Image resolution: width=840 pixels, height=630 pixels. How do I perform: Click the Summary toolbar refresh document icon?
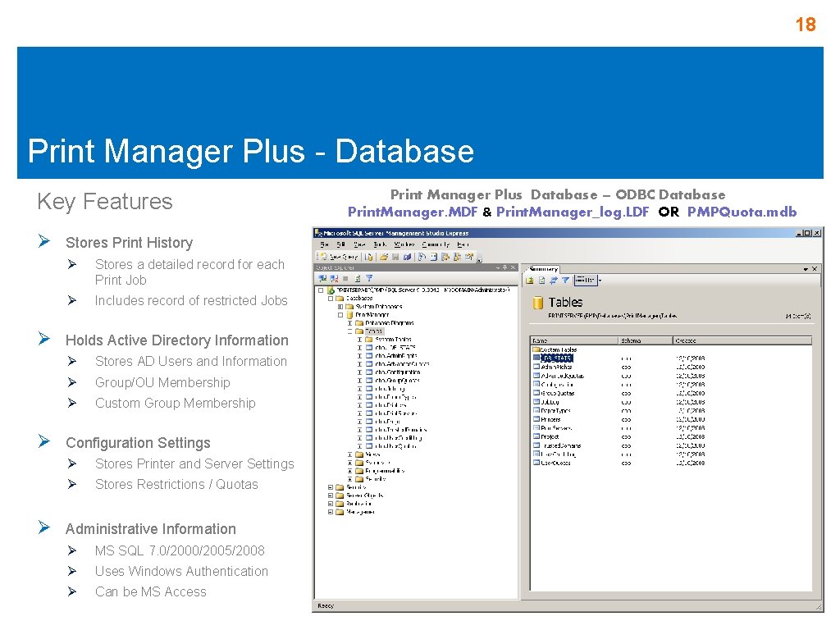[x=541, y=281]
